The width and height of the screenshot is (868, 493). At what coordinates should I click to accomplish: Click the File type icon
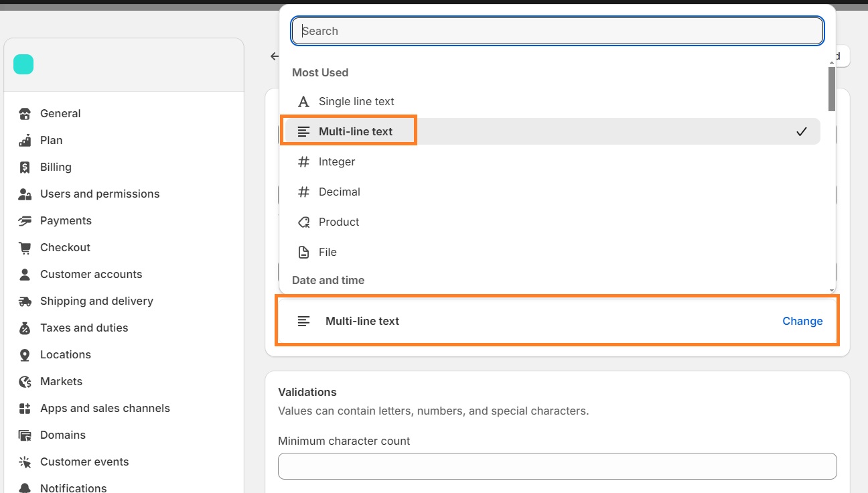pos(303,252)
